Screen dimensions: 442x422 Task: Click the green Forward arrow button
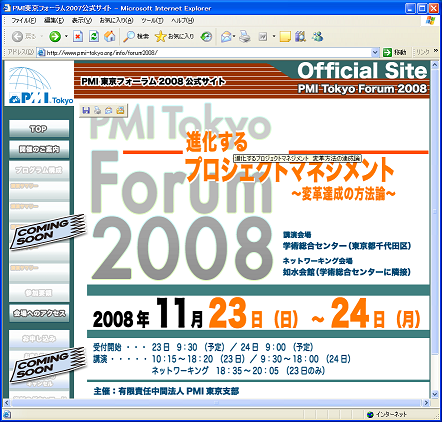[x=55, y=36]
